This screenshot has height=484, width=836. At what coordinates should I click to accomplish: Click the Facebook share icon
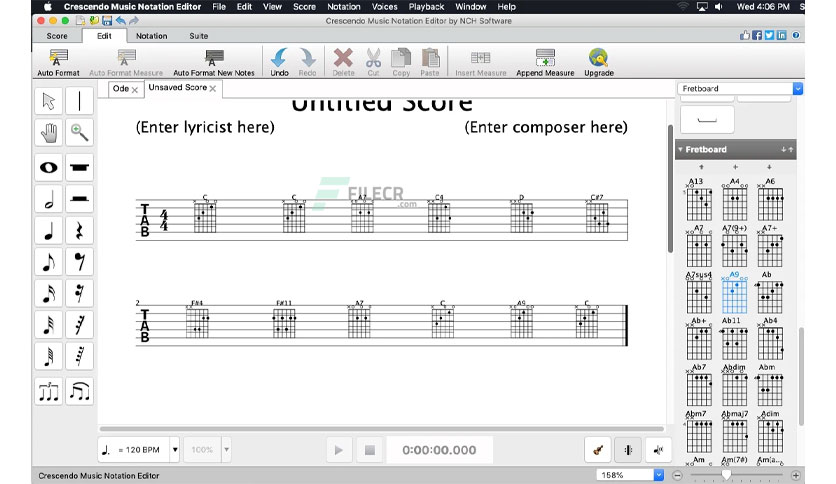click(757, 35)
